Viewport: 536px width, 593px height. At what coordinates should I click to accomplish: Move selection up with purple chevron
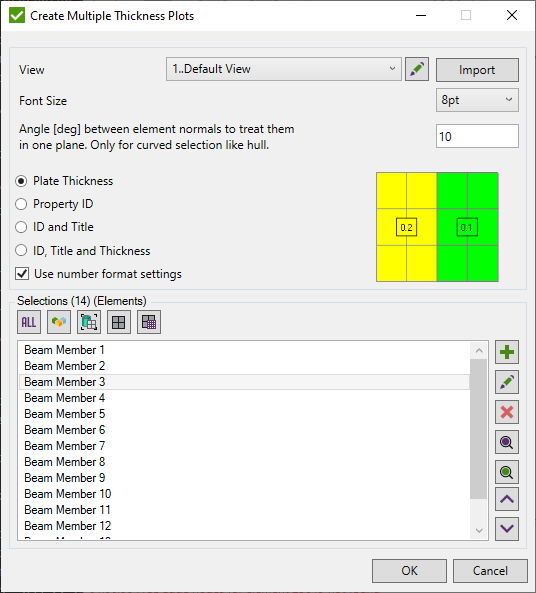[x=507, y=499]
